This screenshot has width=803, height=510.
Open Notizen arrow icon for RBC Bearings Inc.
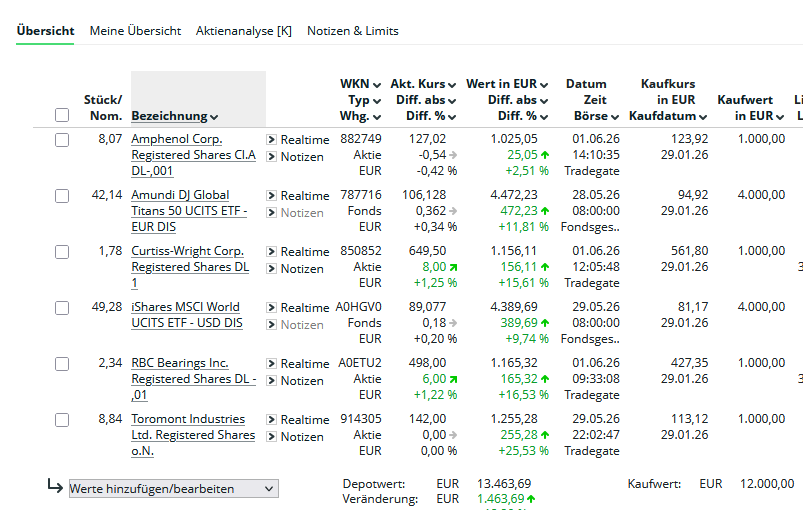click(271, 380)
